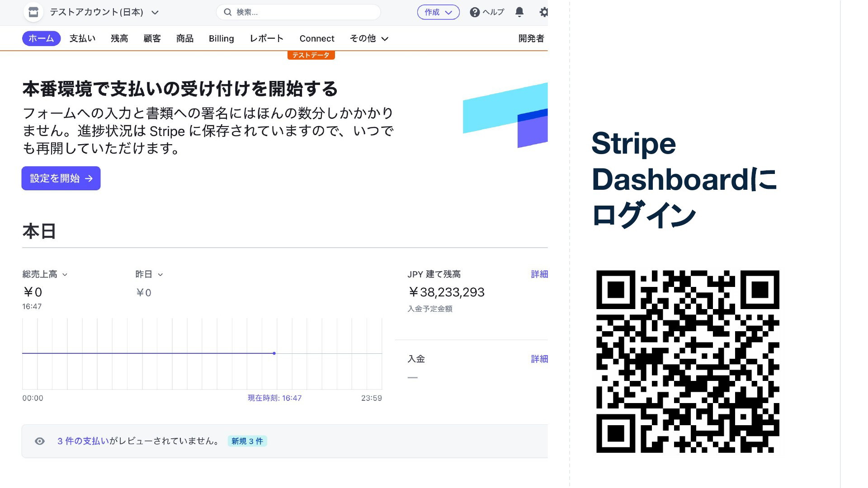The width and height of the screenshot is (868, 488).
Task: Click the help question mark icon
Action: click(474, 12)
